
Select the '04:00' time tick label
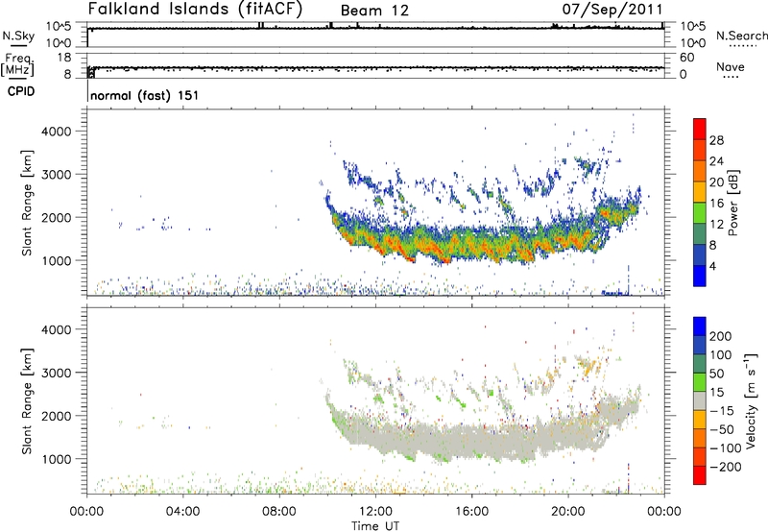tap(182, 512)
